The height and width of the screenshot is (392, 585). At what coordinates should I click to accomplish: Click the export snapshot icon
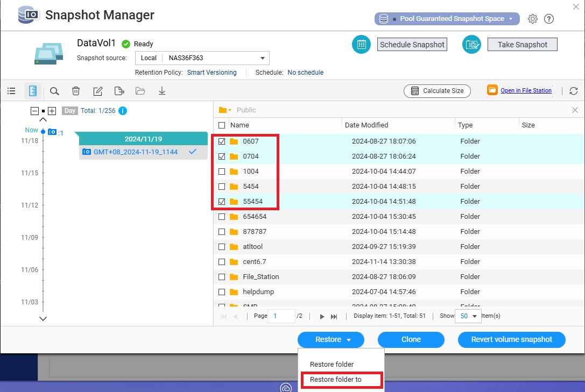(119, 91)
